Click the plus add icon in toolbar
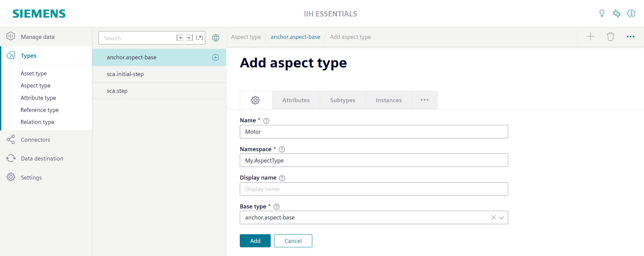 click(x=590, y=37)
